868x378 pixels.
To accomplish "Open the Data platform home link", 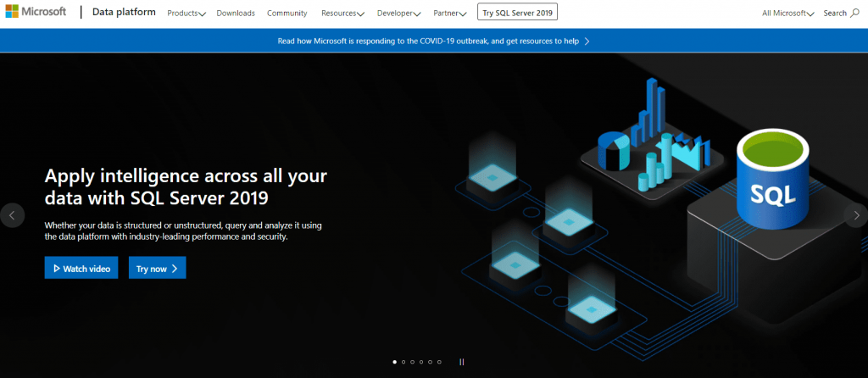I will click(x=124, y=12).
